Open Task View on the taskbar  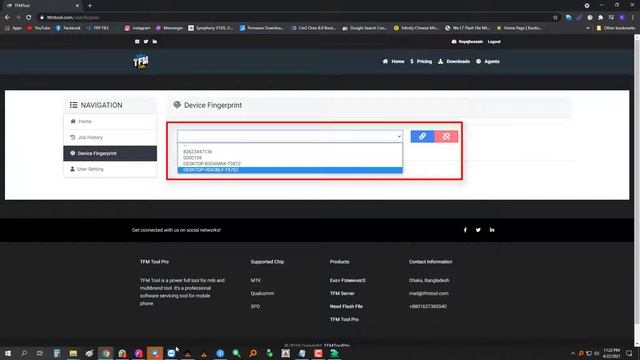click(40, 353)
